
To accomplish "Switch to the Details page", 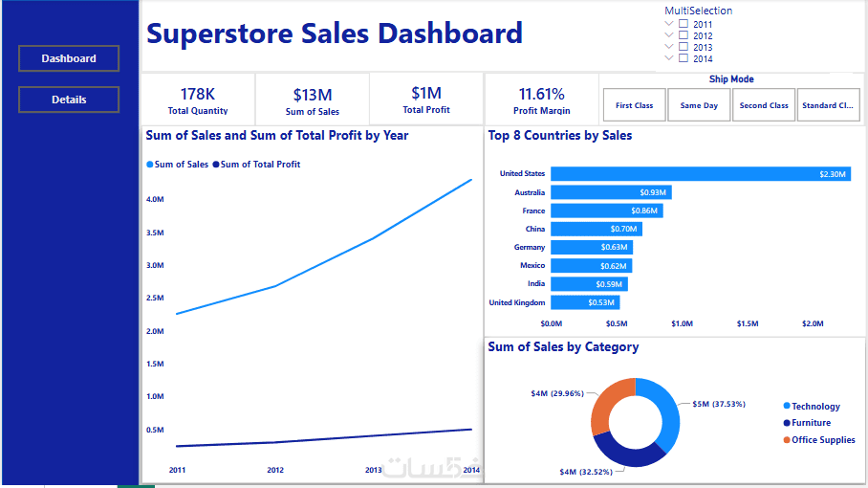I will coord(69,100).
